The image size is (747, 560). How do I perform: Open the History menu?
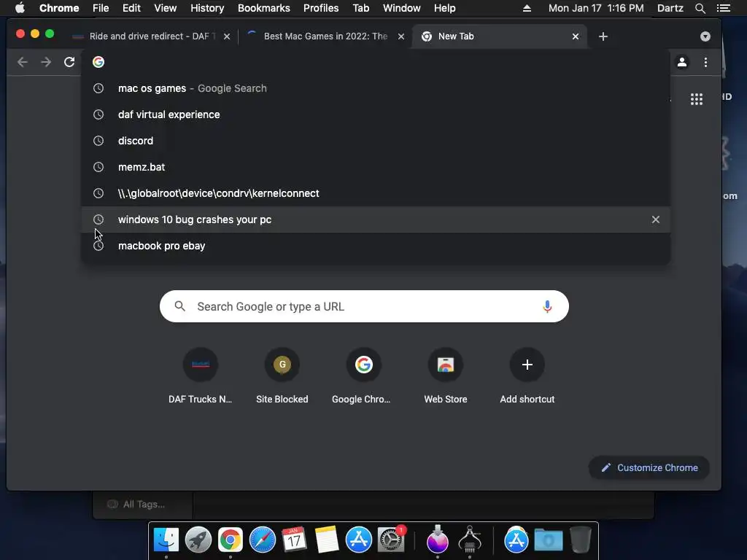click(207, 8)
